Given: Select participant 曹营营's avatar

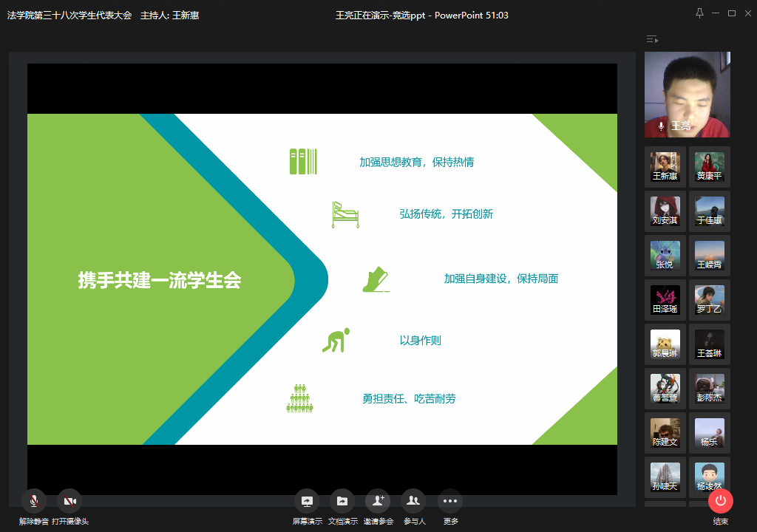Looking at the screenshot, I should pyautogui.click(x=665, y=389).
